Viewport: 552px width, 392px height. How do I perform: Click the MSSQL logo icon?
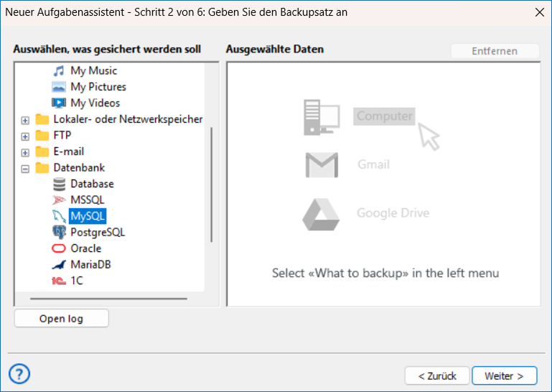pyautogui.click(x=59, y=200)
